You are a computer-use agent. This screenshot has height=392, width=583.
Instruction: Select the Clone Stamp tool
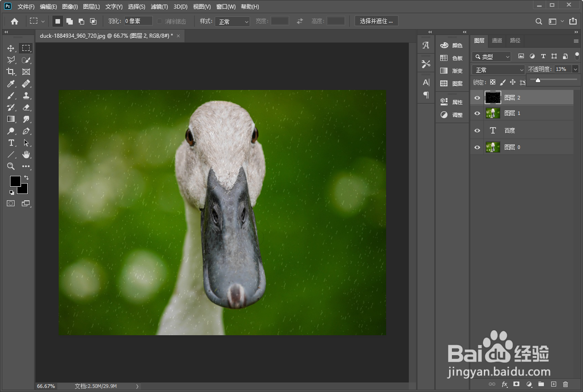[x=26, y=95]
